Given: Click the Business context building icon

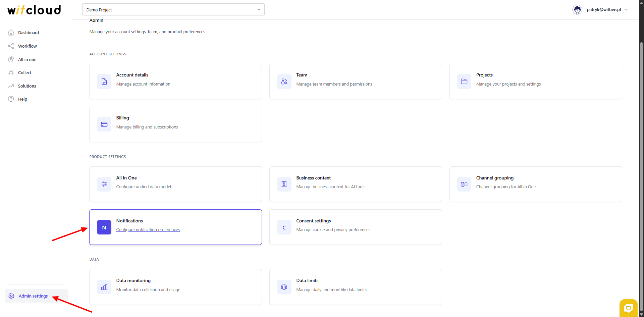Looking at the screenshot, I should [x=284, y=184].
